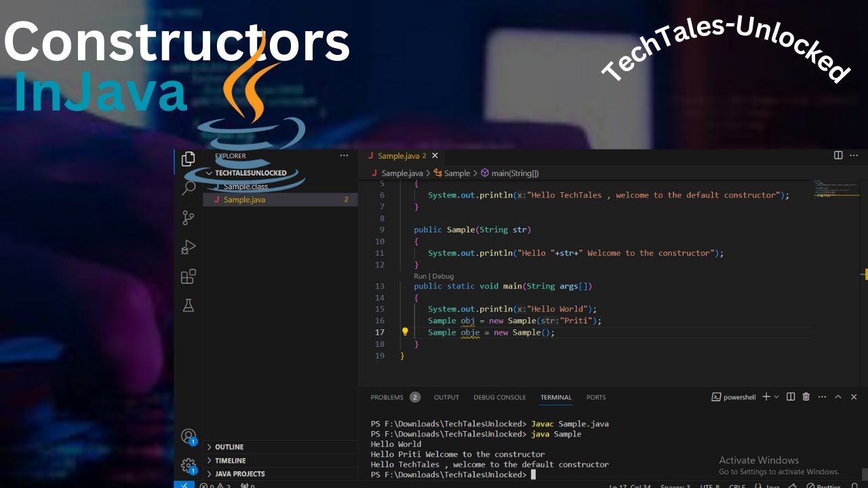The width and height of the screenshot is (868, 488).
Task: Open Explorer panel more actions ellipsis
Action: (344, 156)
